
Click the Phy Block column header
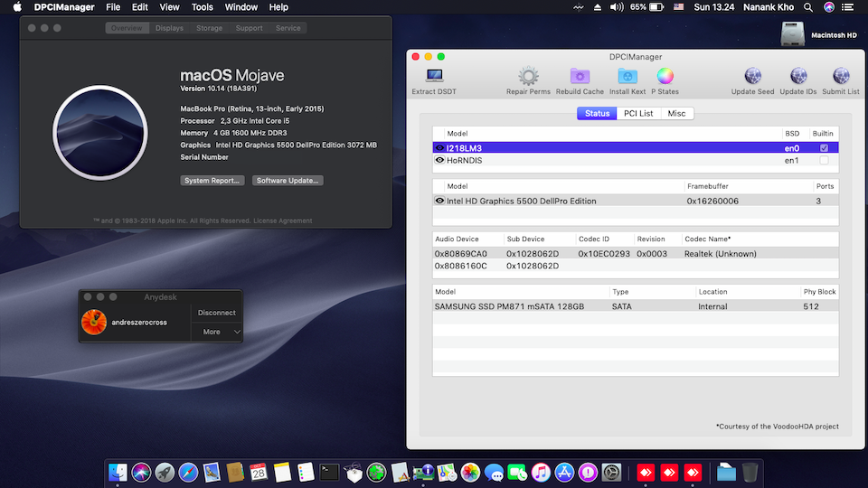click(819, 292)
